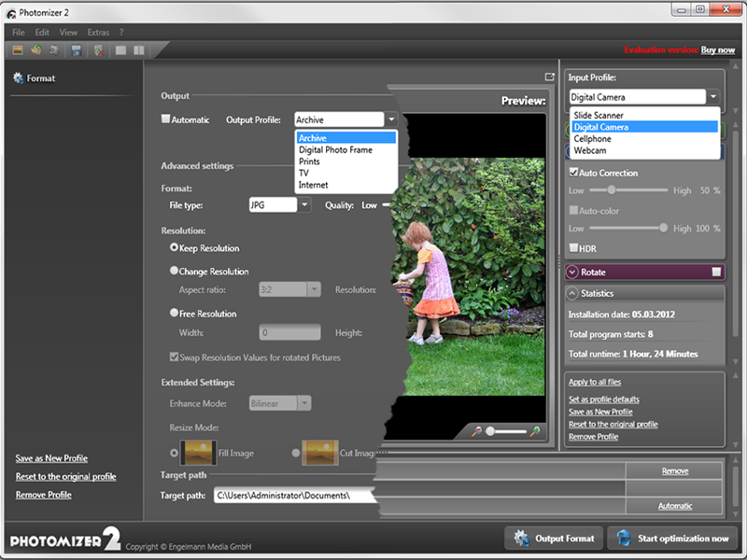Open the File type JPG dropdown

(x=304, y=205)
